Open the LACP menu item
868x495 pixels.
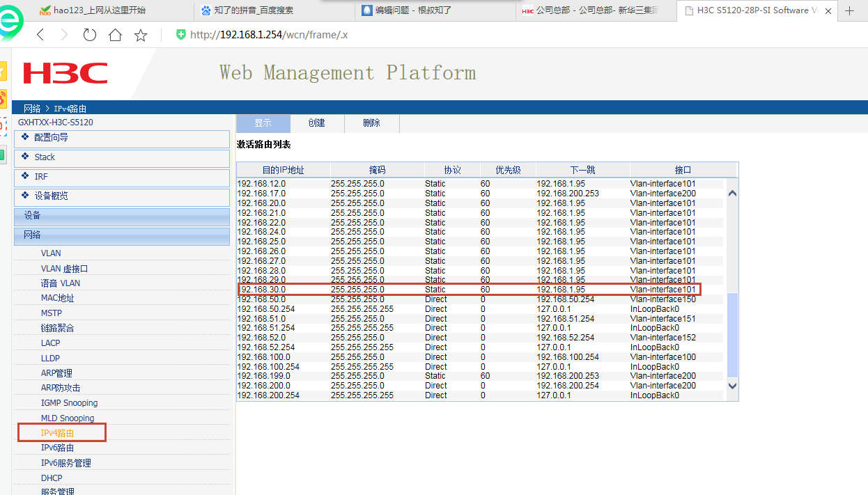click(x=51, y=343)
